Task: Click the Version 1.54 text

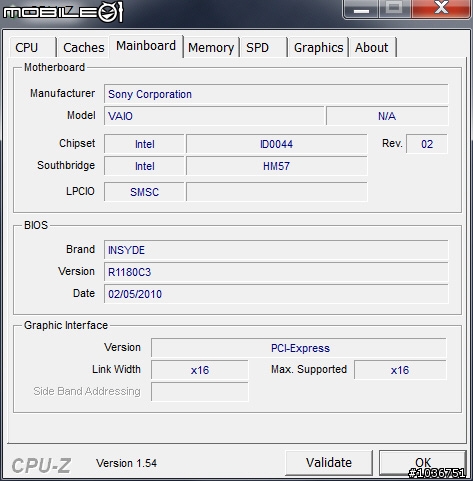Action: click(x=126, y=463)
